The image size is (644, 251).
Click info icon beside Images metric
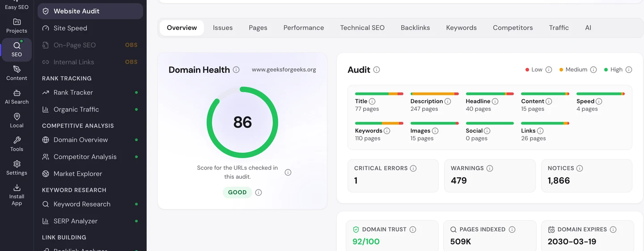pos(435,131)
